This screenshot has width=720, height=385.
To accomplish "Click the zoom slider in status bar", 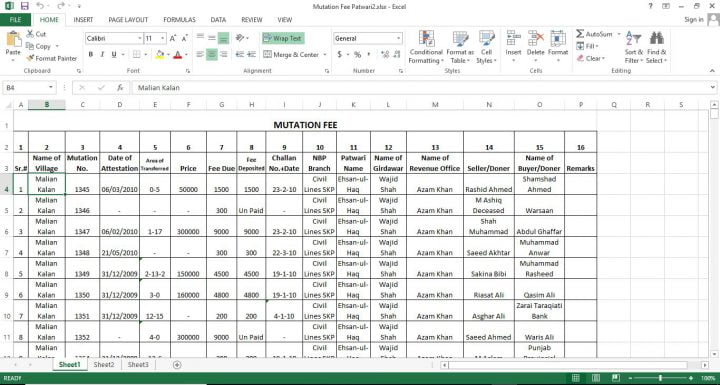I will 660,378.
